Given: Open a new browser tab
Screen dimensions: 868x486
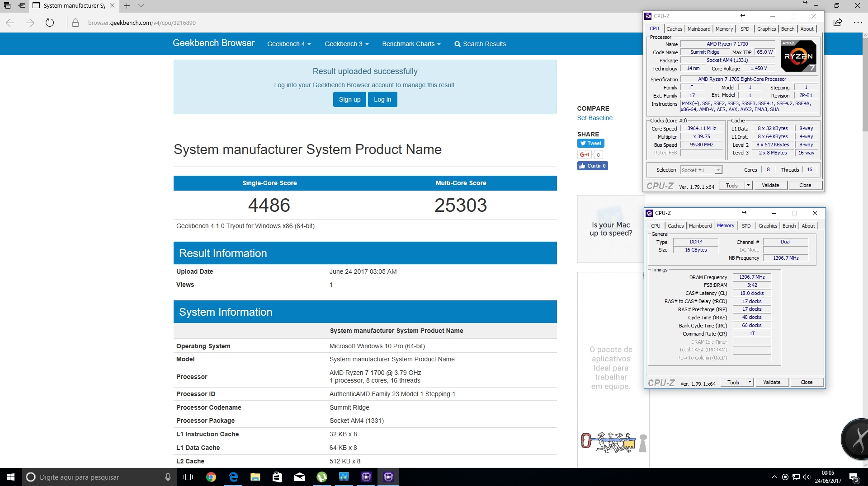Looking at the screenshot, I should pos(127,6).
